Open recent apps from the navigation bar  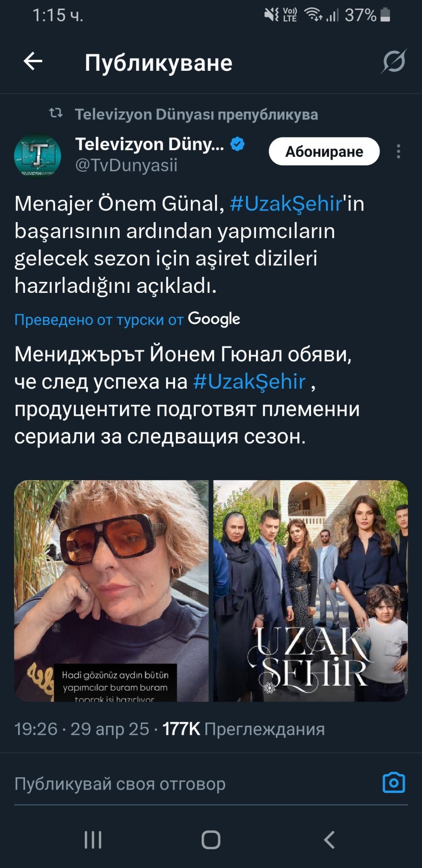[93, 840]
